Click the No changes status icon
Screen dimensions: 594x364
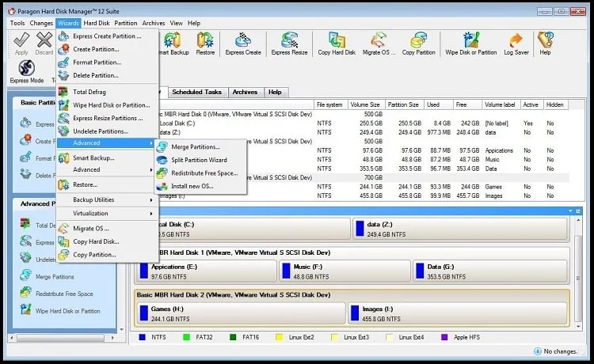(537, 351)
